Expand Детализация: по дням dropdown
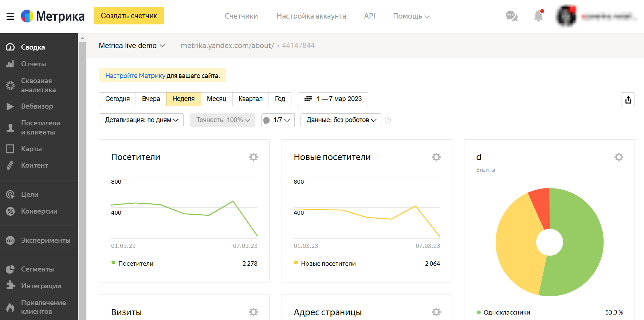The width and height of the screenshot is (644, 320). coord(141,120)
